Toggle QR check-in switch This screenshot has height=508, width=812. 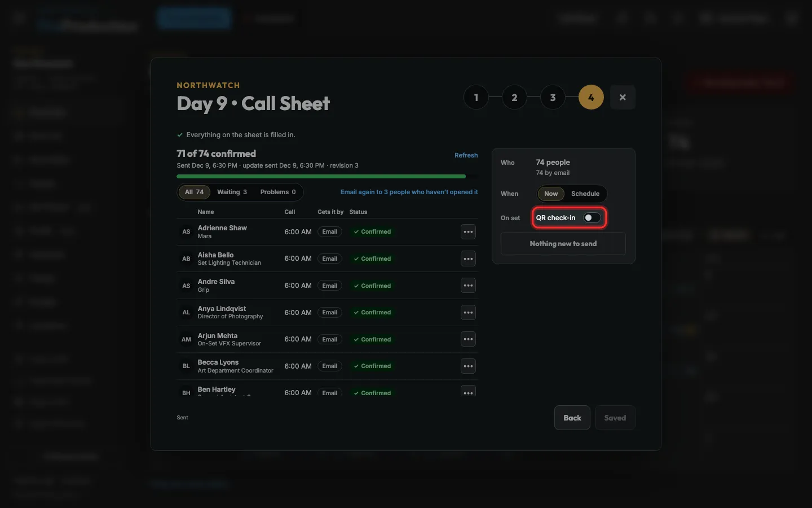pyautogui.click(x=592, y=218)
